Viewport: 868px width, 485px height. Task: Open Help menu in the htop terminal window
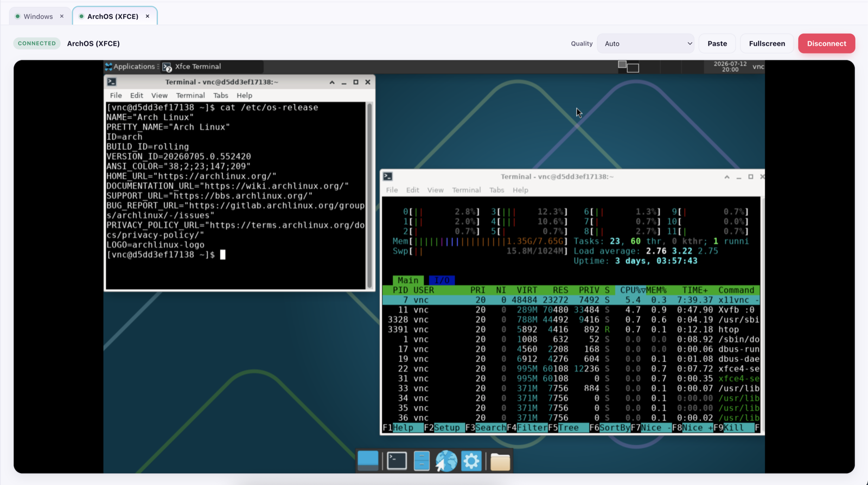[x=521, y=190]
